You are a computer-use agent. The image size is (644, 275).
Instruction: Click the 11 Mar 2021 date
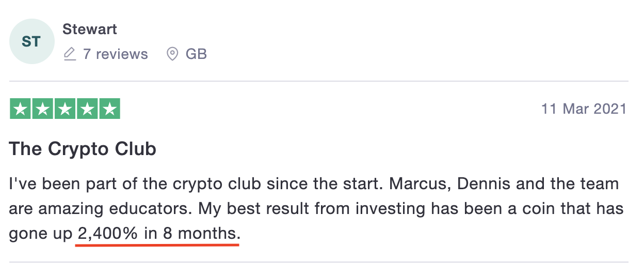[x=584, y=109]
